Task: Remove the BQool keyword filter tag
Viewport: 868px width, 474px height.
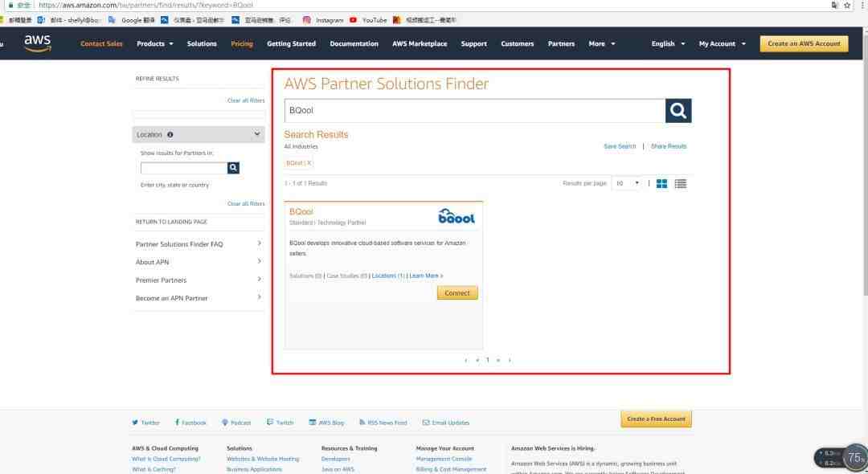Action: pyautogui.click(x=309, y=162)
